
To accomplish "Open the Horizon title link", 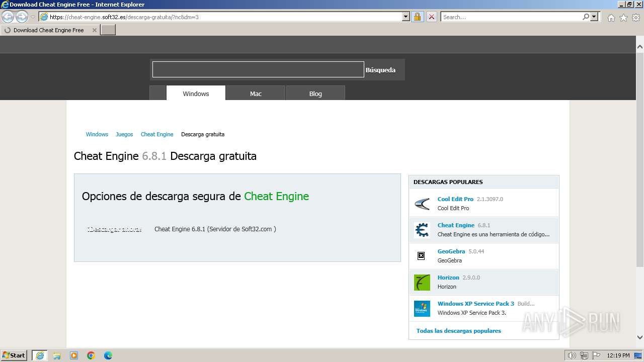I will 448,278.
